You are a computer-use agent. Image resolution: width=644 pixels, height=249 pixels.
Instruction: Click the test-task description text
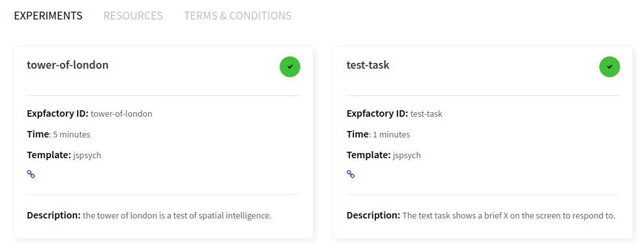[x=509, y=216]
